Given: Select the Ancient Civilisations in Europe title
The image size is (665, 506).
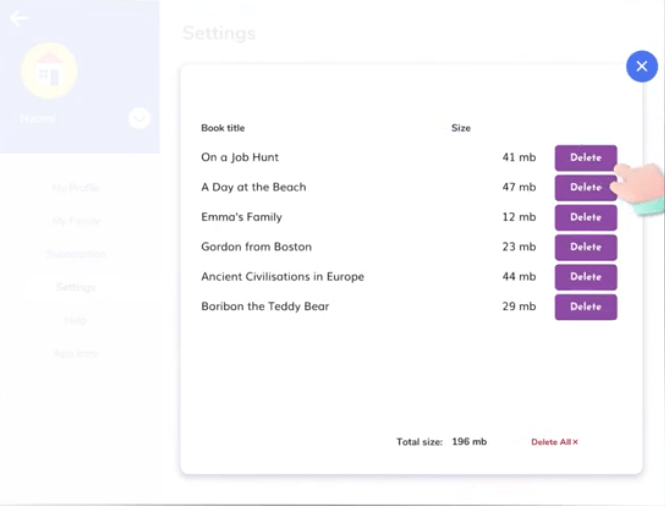Looking at the screenshot, I should [x=282, y=277].
